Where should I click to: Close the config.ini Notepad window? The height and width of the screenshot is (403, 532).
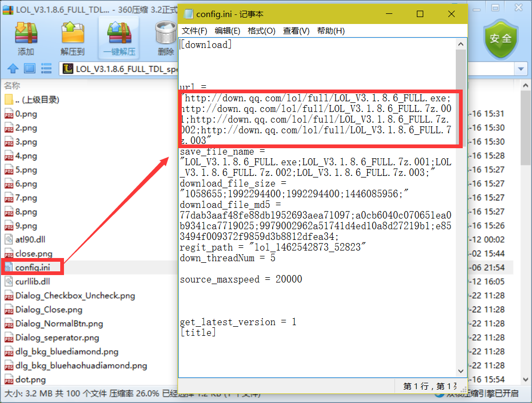coord(452,14)
